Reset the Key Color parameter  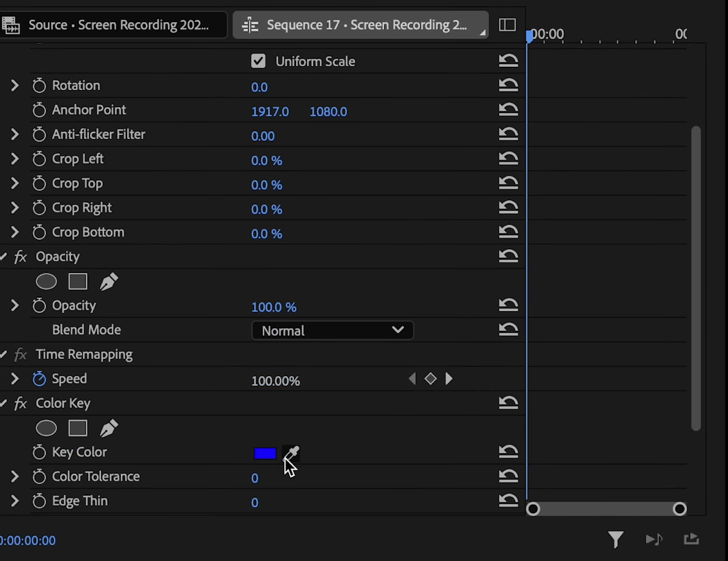point(509,451)
